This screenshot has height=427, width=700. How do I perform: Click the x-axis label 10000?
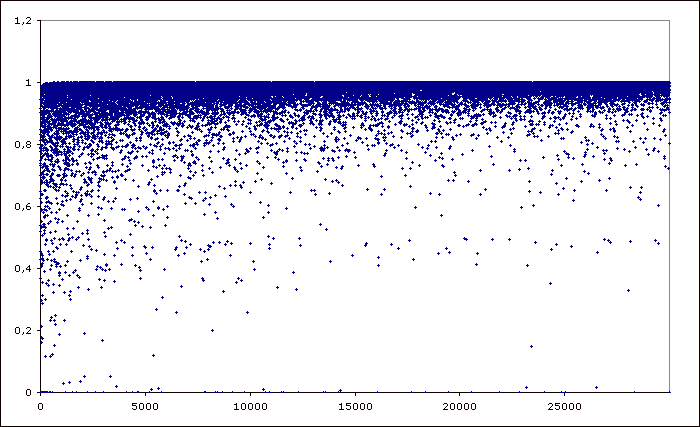click(x=250, y=406)
